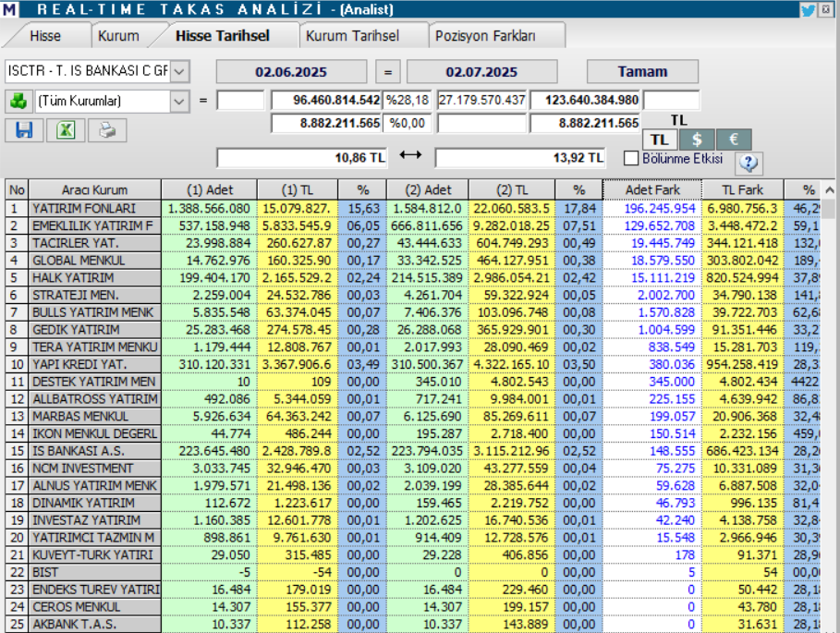
Task: Click the Twitter bird icon in title bar
Action: [808, 9]
